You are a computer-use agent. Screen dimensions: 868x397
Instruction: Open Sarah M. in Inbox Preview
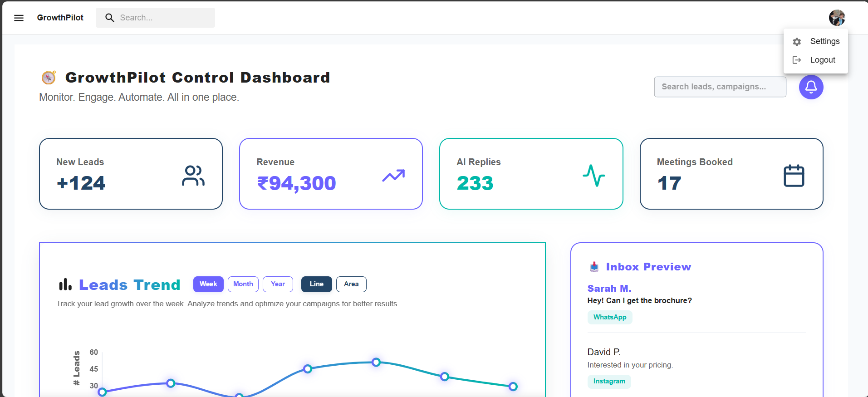pos(609,289)
